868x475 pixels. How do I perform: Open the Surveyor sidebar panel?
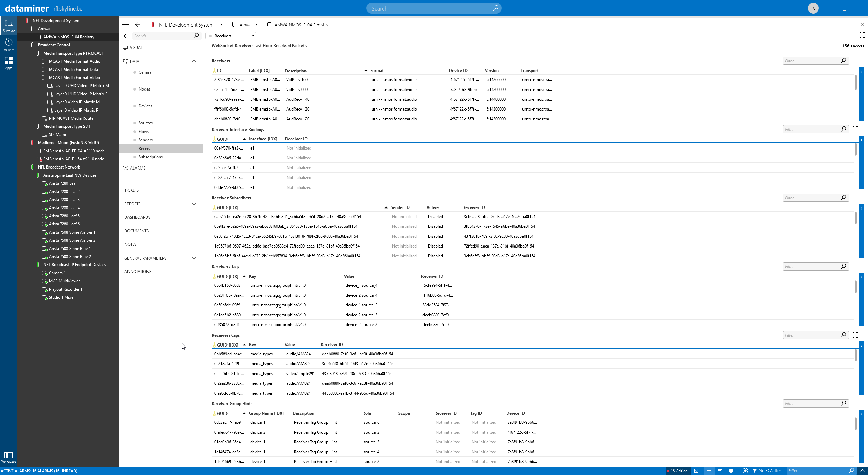click(8, 26)
